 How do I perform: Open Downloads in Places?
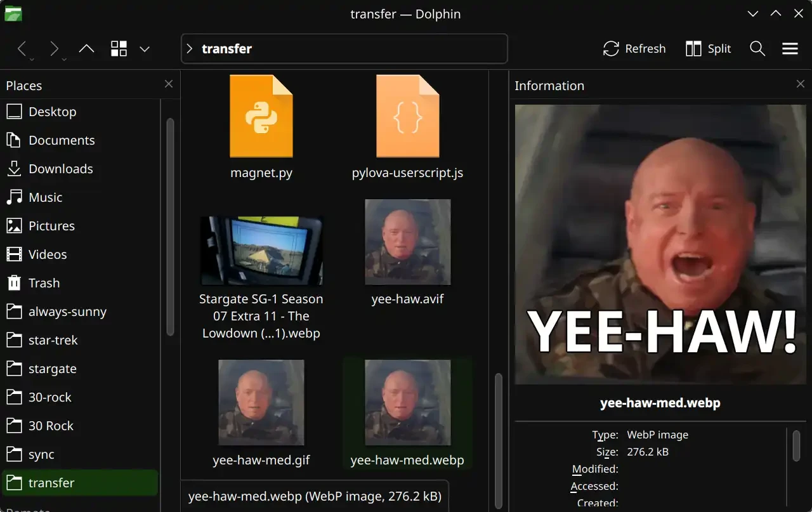pyautogui.click(x=81, y=169)
